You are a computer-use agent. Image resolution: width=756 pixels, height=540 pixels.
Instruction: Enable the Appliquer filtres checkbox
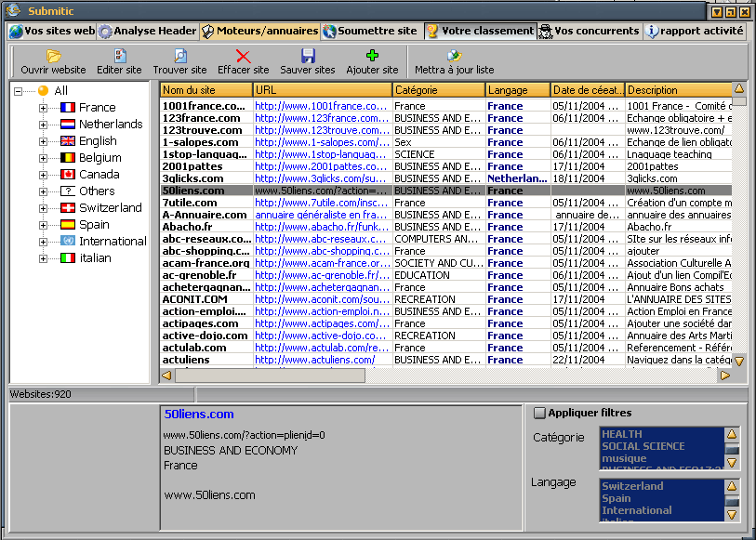click(x=539, y=413)
